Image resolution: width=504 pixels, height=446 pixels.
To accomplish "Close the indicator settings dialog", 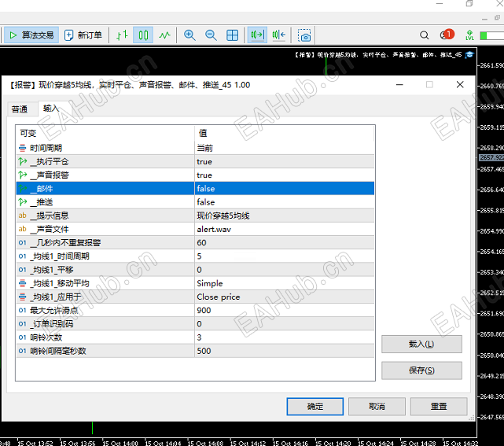I will pos(460,85).
